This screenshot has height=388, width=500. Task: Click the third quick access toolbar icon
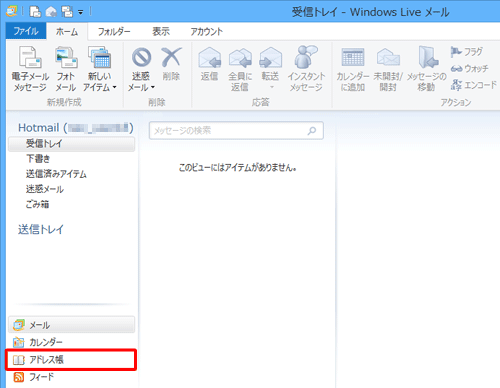[x=67, y=12]
